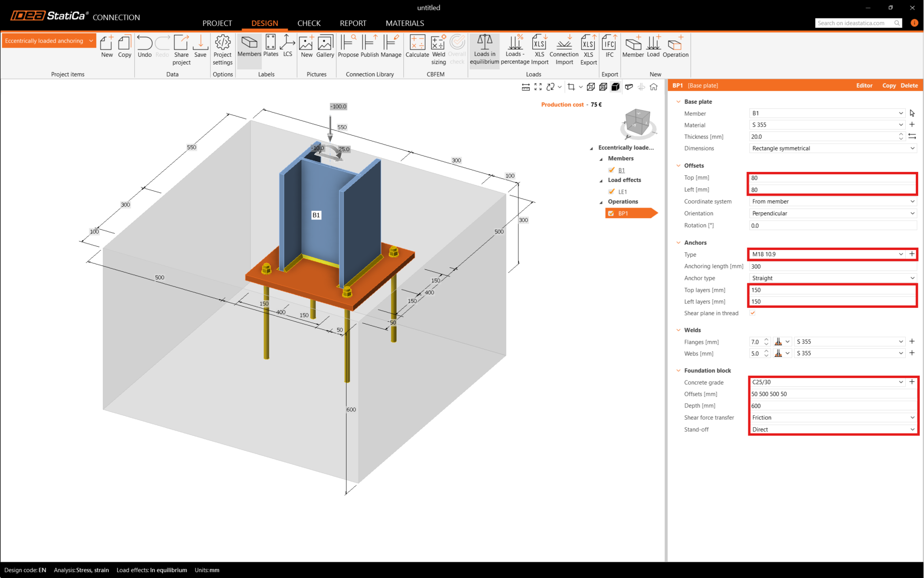Open the MATERIALS tab
Viewport: 924px width, 578px height.
coord(404,23)
